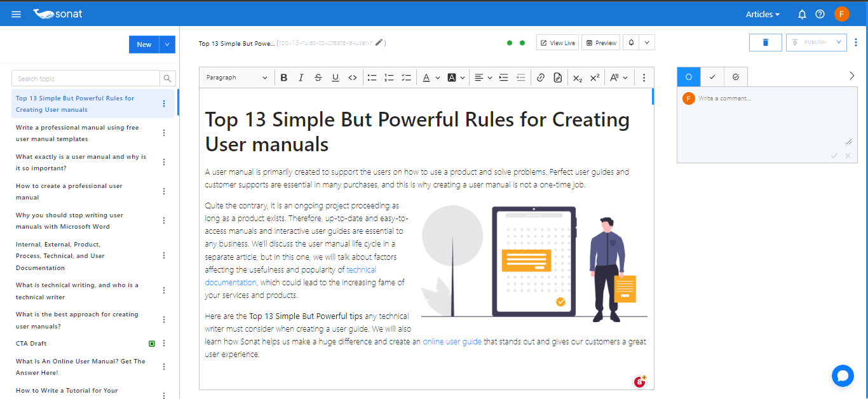868x399 pixels.
Task: Open the Paragraph style dropdown
Action: [236, 77]
